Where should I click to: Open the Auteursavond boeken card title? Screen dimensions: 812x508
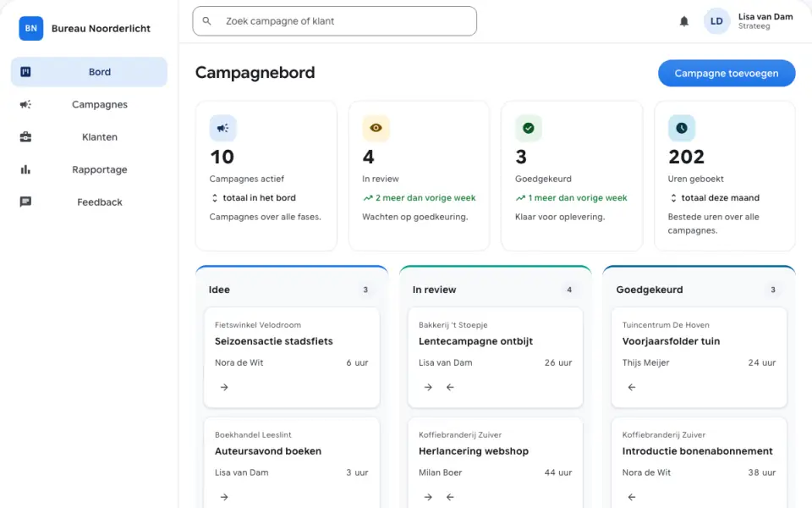coord(268,451)
